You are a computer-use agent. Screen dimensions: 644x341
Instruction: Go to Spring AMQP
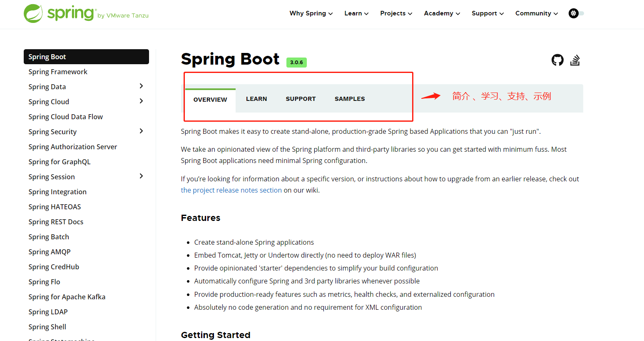(50, 252)
